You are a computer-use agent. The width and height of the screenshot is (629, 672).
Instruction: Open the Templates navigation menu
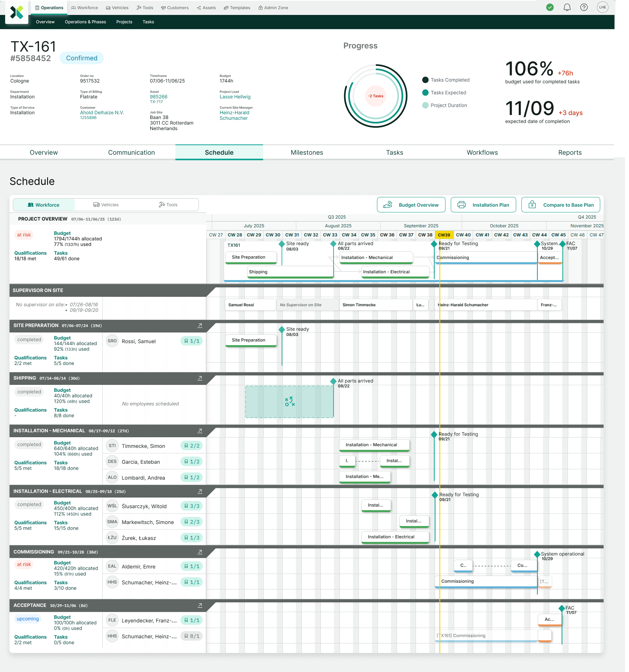coord(237,8)
